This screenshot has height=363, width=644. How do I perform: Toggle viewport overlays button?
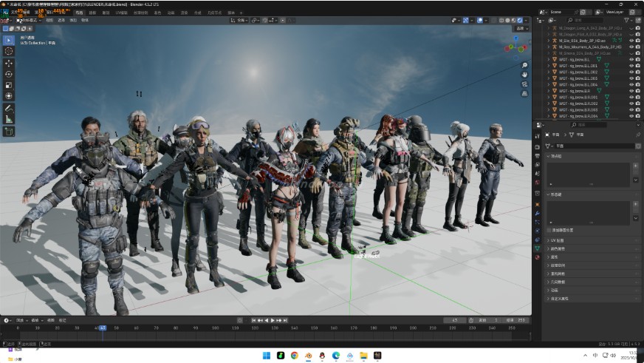480,20
